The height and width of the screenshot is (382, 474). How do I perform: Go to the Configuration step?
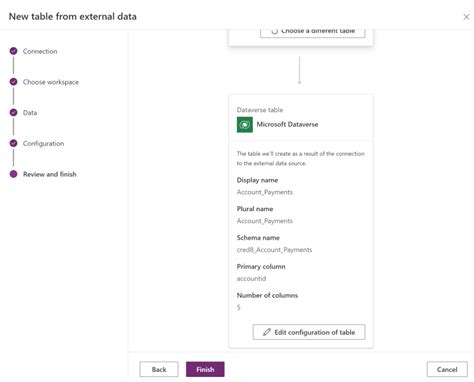click(x=43, y=144)
